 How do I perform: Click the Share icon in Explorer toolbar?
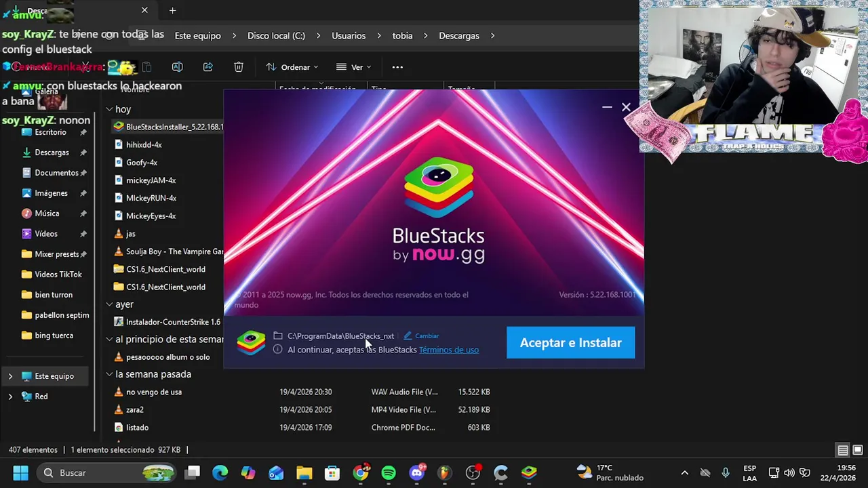point(208,67)
